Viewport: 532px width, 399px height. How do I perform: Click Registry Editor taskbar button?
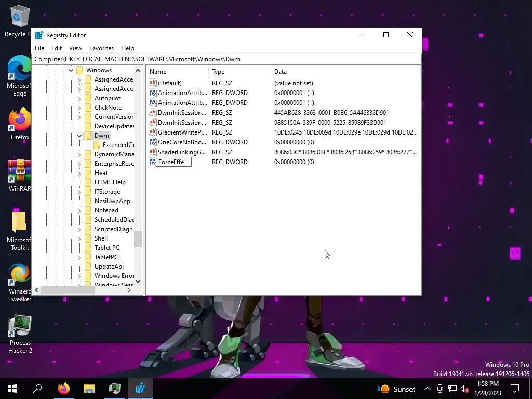pyautogui.click(x=140, y=389)
